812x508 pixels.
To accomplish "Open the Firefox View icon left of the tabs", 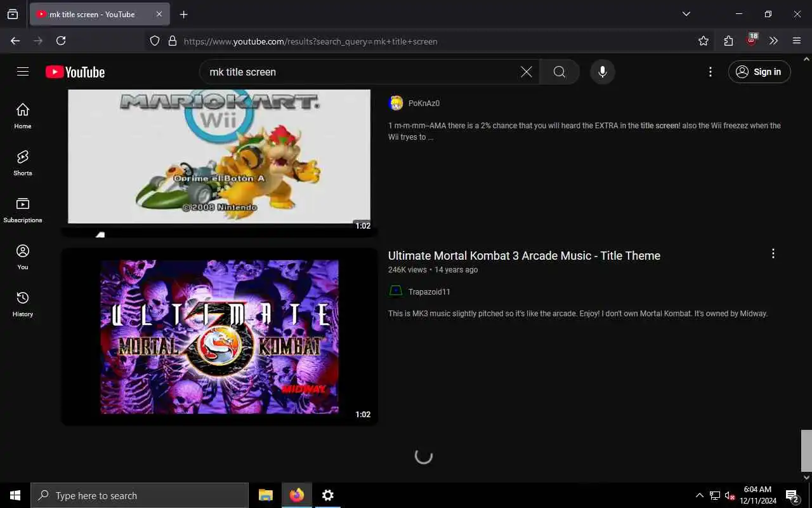I will (x=13, y=14).
